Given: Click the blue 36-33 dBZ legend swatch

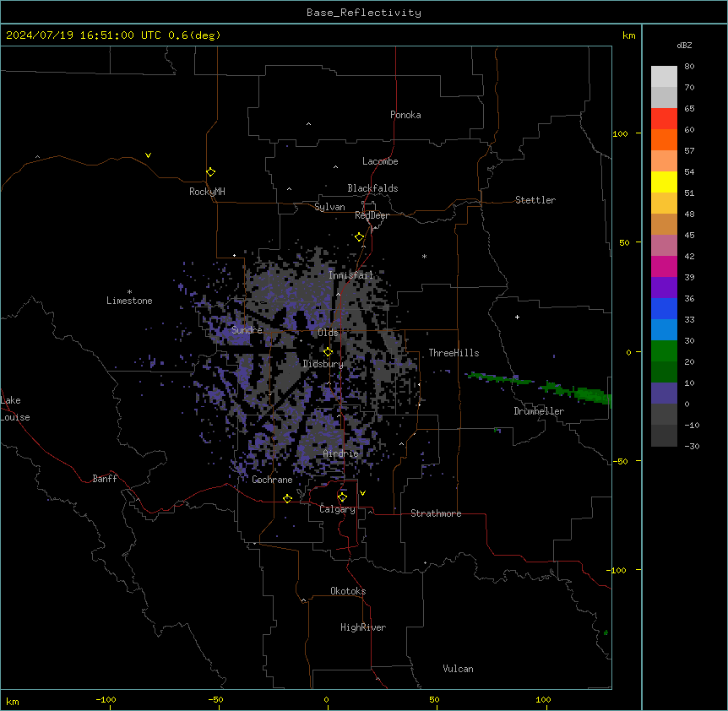Looking at the screenshot, I should [664, 308].
